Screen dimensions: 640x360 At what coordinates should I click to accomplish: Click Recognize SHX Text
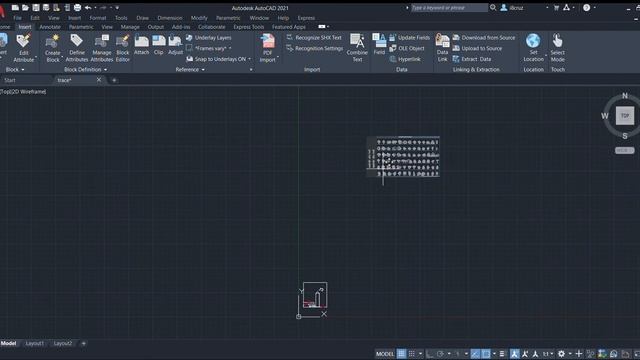(x=313, y=38)
